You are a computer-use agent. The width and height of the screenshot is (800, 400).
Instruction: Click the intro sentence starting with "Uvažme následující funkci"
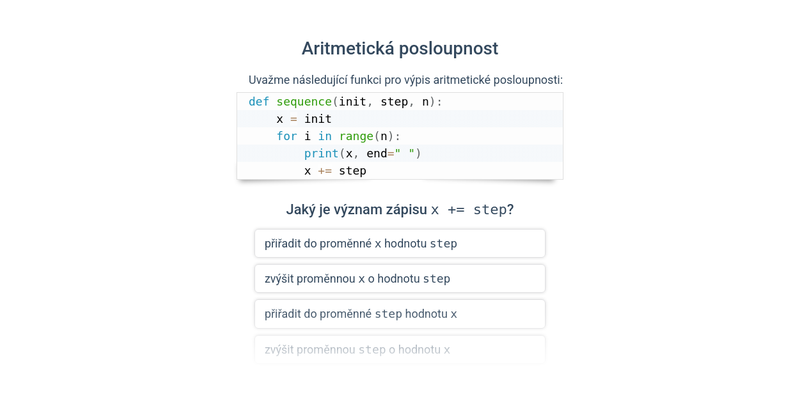pos(405,80)
